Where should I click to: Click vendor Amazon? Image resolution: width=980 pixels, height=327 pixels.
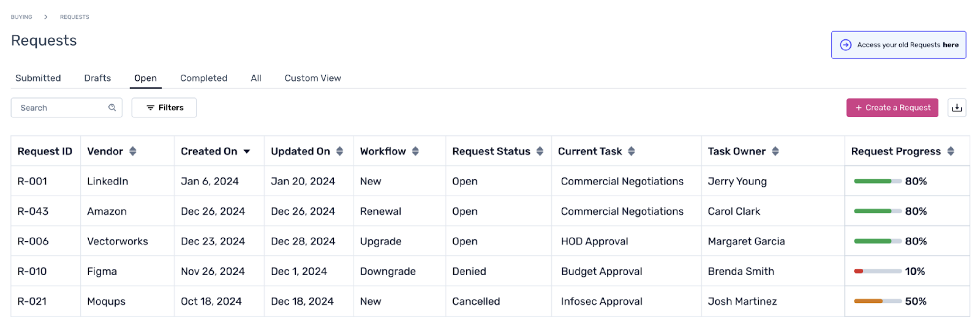(107, 211)
